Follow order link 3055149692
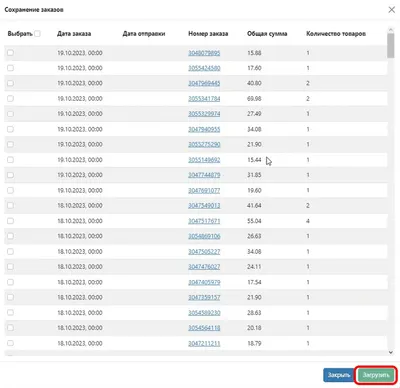Screen dimensions: 400x388 point(204,160)
